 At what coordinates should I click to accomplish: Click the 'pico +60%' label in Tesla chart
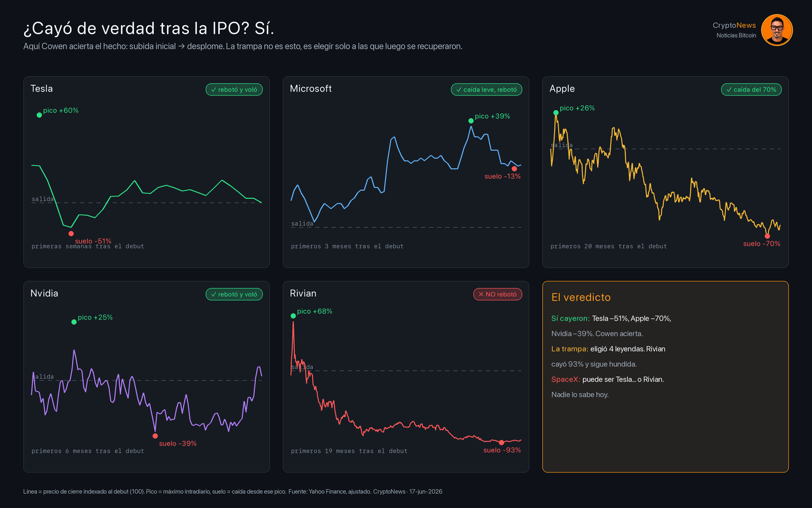[x=61, y=110]
